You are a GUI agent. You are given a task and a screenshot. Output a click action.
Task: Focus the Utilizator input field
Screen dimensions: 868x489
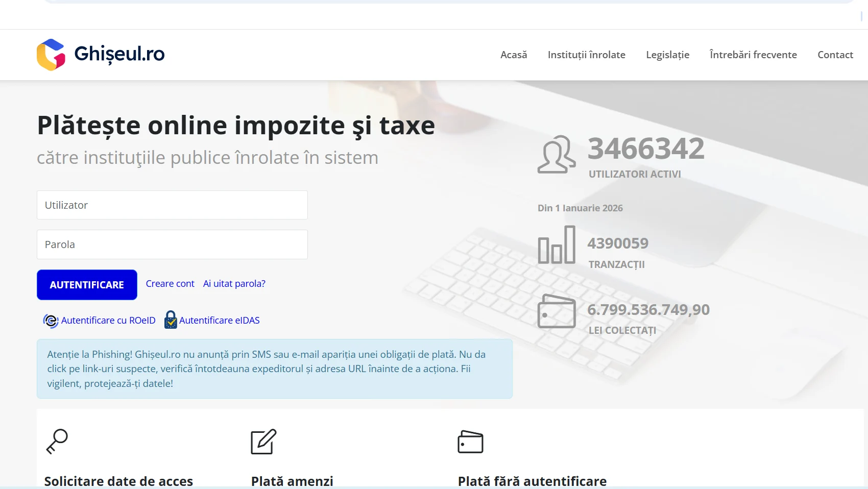(x=172, y=205)
